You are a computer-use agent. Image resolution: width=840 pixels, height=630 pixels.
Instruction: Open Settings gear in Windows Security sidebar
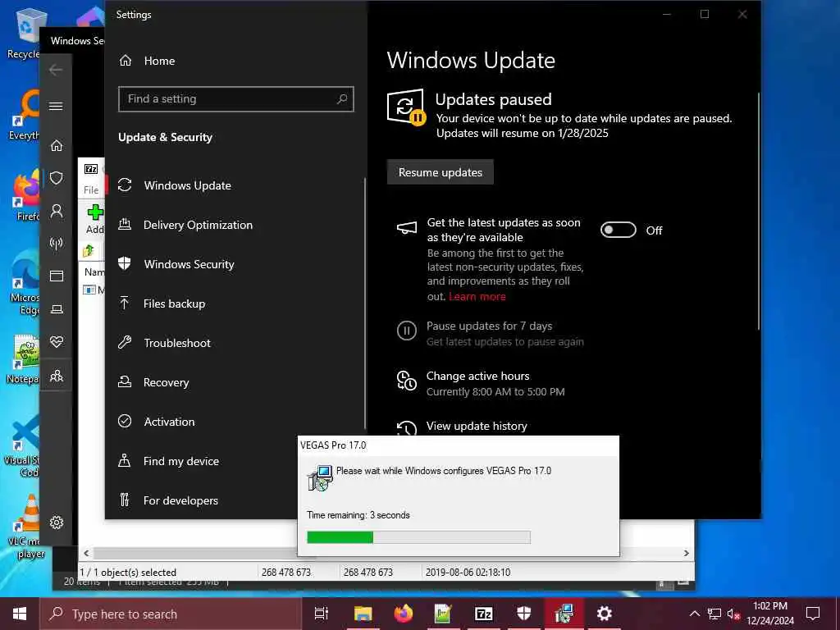[x=57, y=523]
